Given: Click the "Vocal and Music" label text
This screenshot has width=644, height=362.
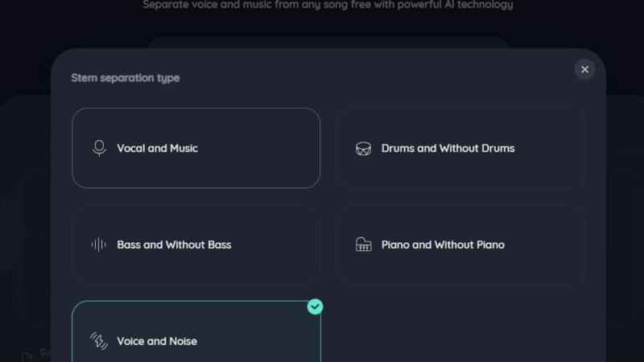Looking at the screenshot, I should click(157, 148).
